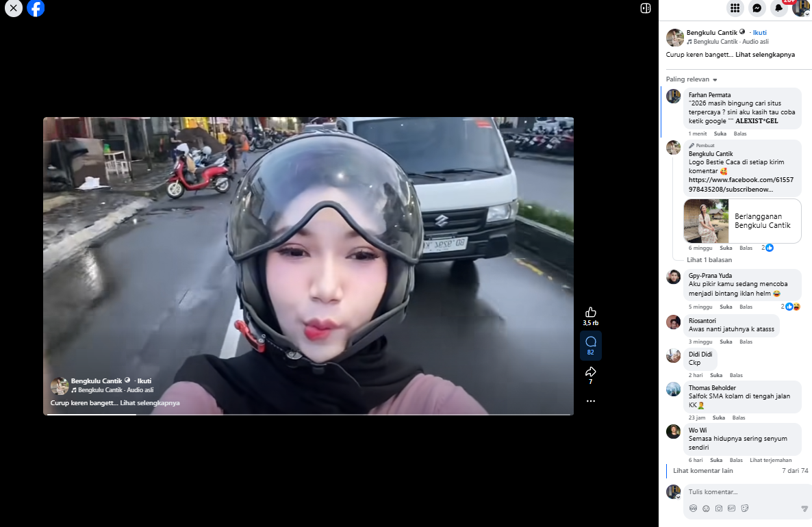Like Gpy-Prana Yuda's comment with Suka

[726, 307]
